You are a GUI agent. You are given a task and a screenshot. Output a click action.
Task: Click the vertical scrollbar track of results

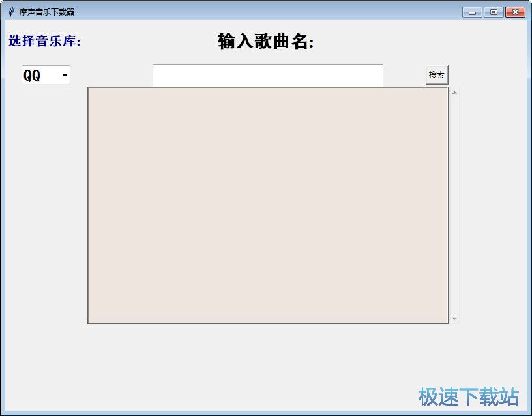(x=454, y=205)
